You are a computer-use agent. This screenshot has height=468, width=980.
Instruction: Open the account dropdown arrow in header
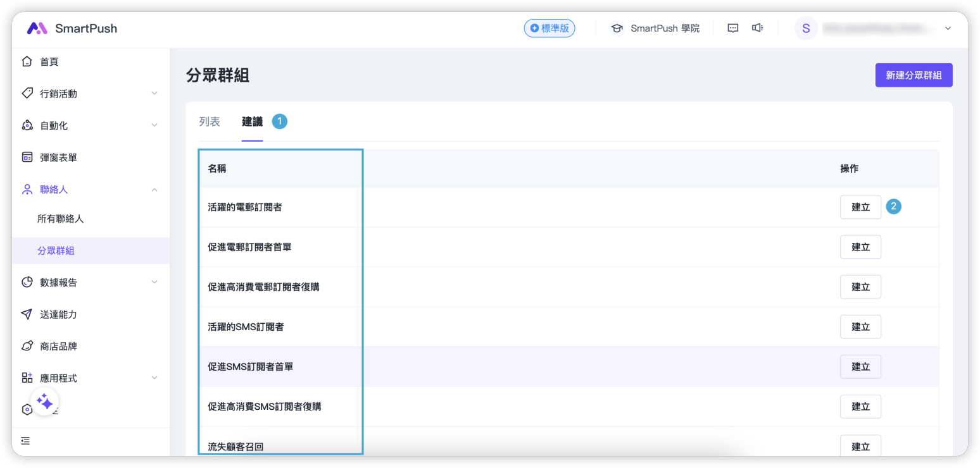point(948,28)
